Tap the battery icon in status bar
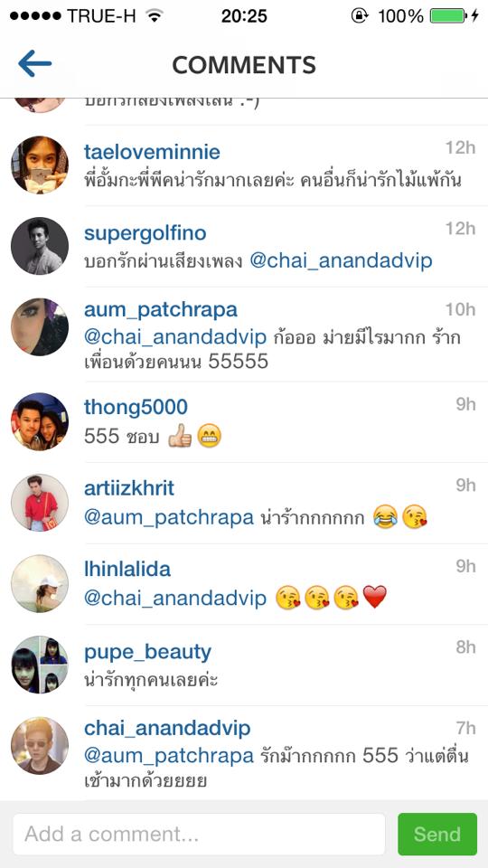 pyautogui.click(x=449, y=15)
